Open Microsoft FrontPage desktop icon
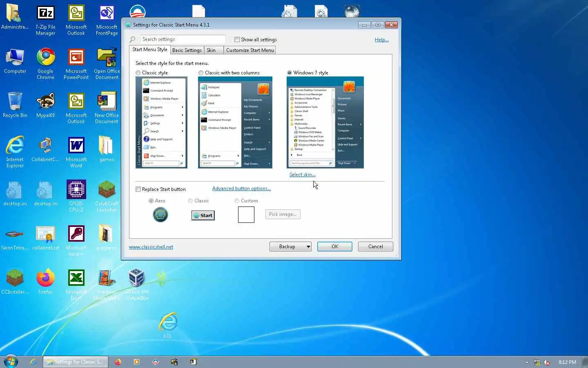The width and height of the screenshot is (588, 368). (x=107, y=20)
